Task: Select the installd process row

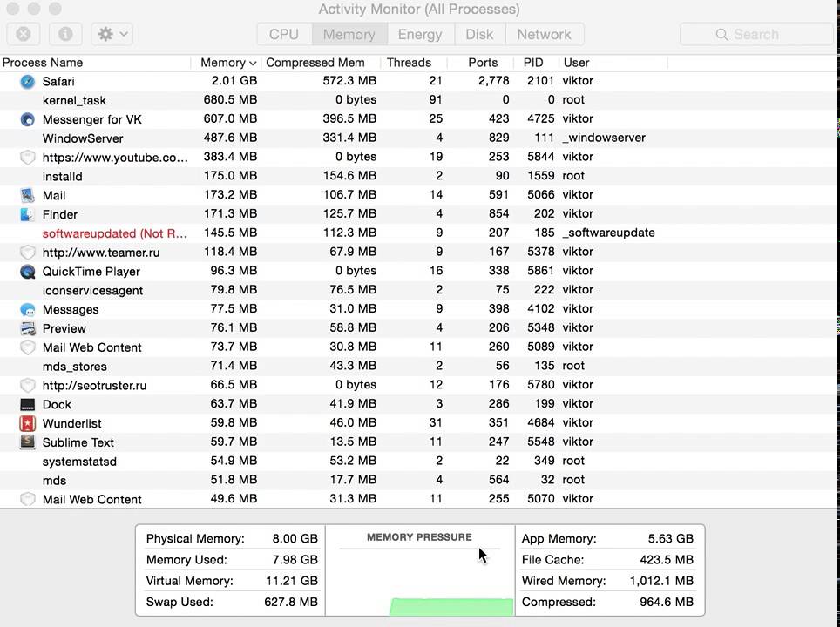Action: [418, 176]
